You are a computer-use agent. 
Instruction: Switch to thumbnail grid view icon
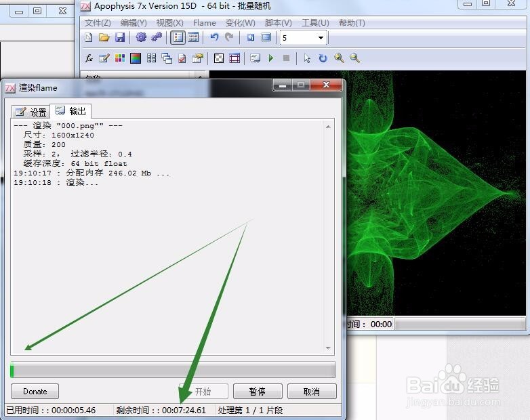193,37
